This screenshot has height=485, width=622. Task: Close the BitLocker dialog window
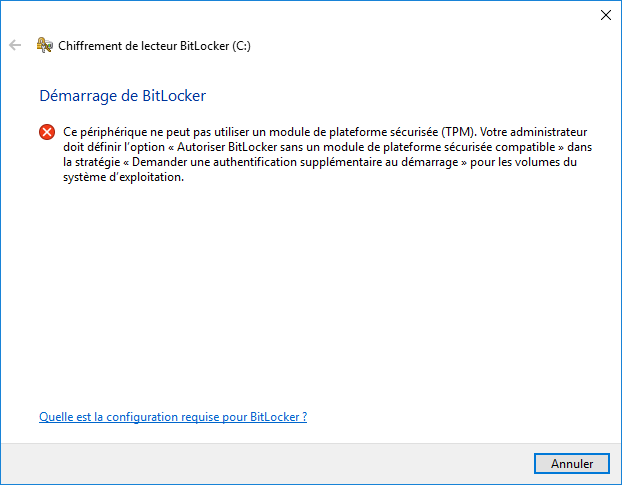[x=605, y=15]
